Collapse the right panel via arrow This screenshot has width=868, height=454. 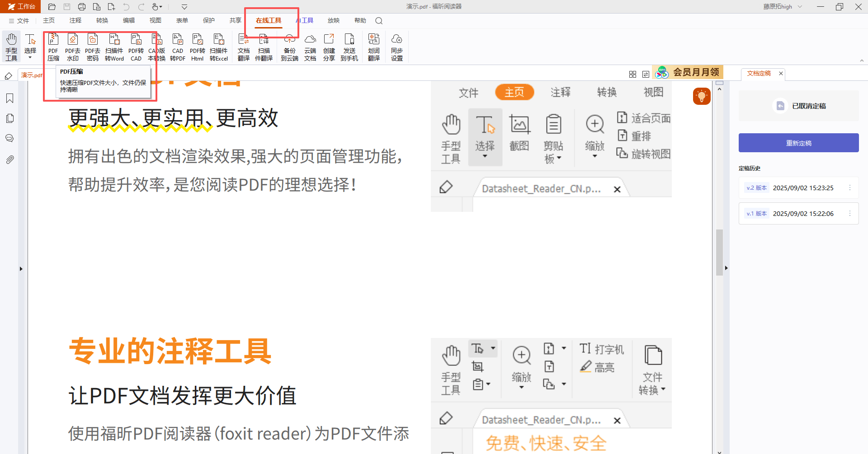click(726, 268)
